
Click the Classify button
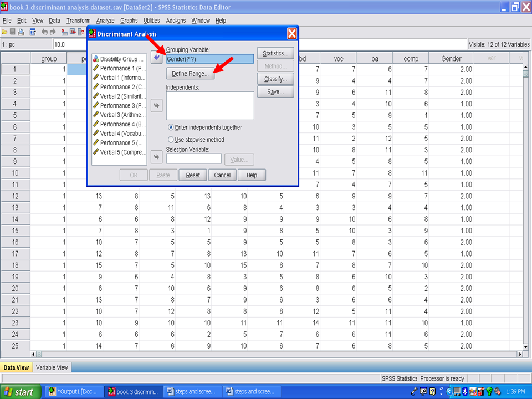[275, 79]
